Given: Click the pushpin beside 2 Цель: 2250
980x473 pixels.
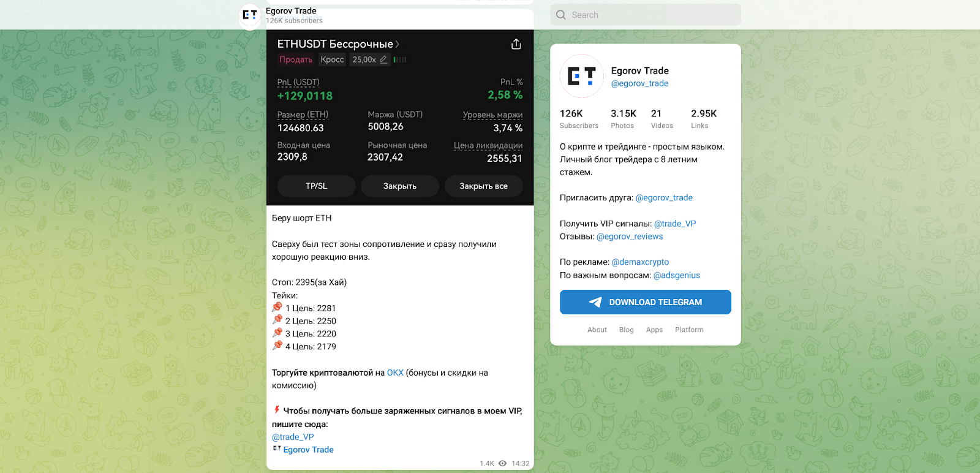Looking at the screenshot, I should [277, 320].
